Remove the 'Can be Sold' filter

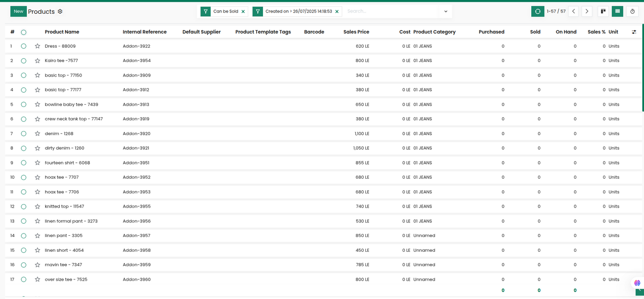point(243,12)
